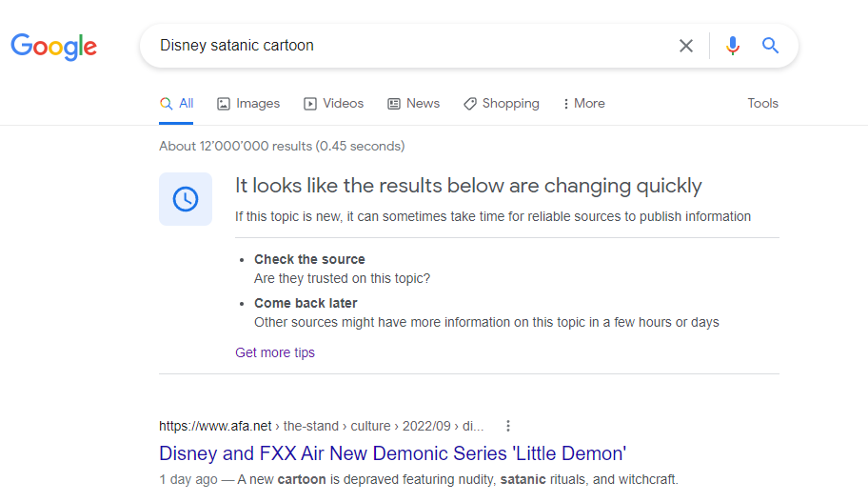The width and height of the screenshot is (868, 502).
Task: Switch to the All results tab
Action: [x=176, y=104]
